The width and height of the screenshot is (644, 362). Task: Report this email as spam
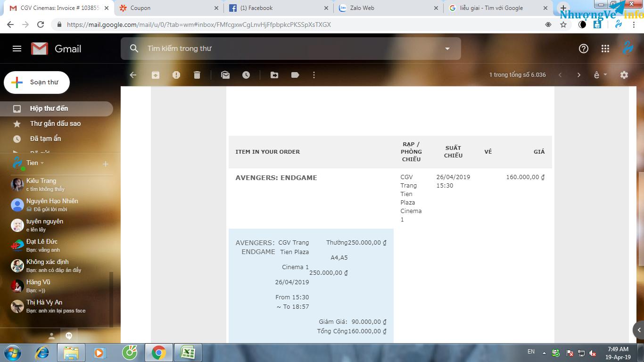[176, 75]
